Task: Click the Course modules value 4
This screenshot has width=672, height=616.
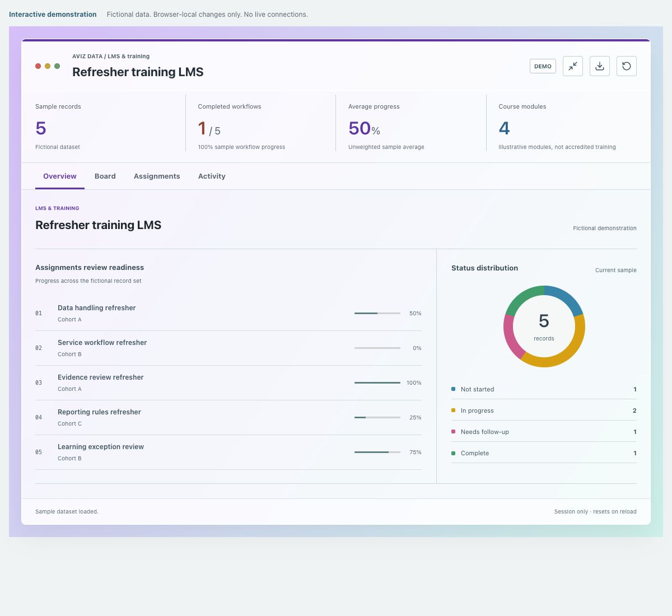Action: point(504,128)
